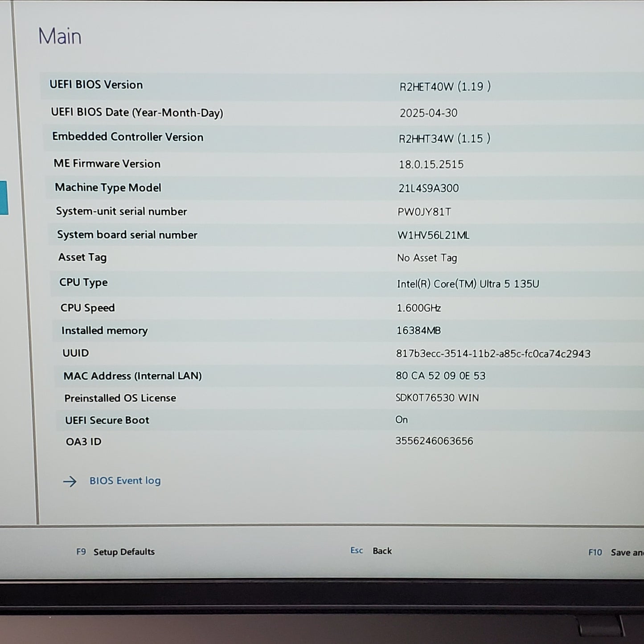Open the BIOS Event log entry

[x=125, y=481]
